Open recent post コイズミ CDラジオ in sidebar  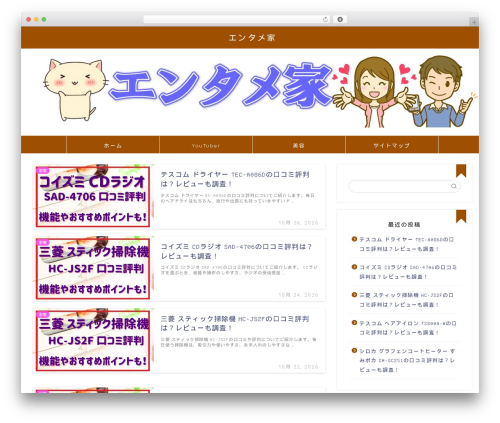[x=408, y=272]
